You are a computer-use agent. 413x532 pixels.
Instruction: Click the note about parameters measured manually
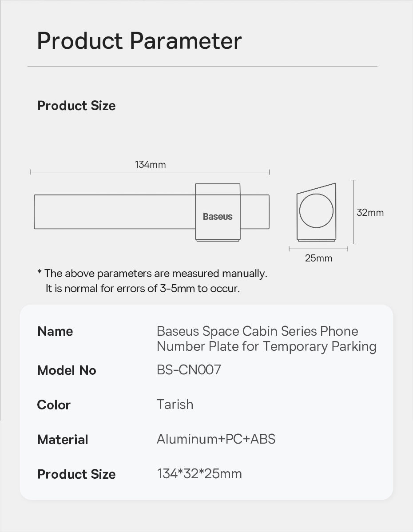[152, 274]
